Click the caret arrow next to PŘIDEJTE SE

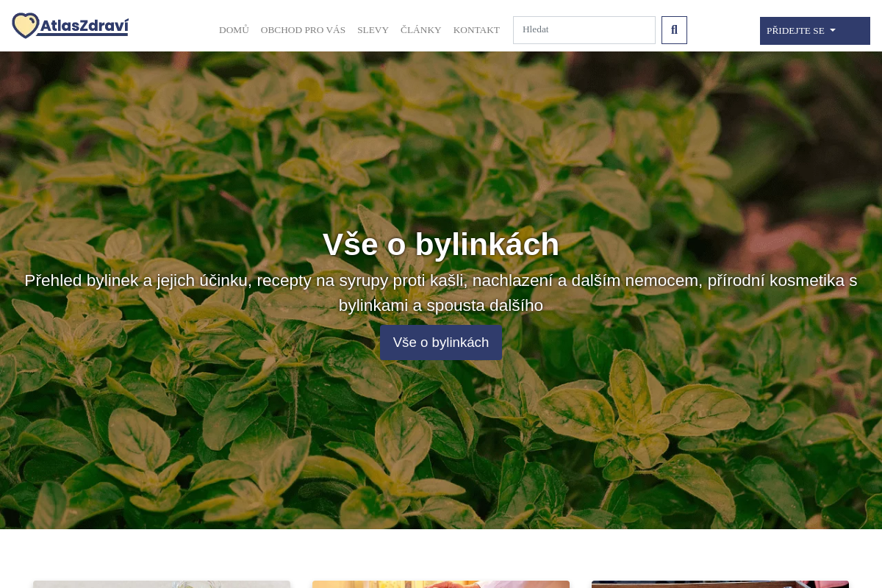[833, 30]
